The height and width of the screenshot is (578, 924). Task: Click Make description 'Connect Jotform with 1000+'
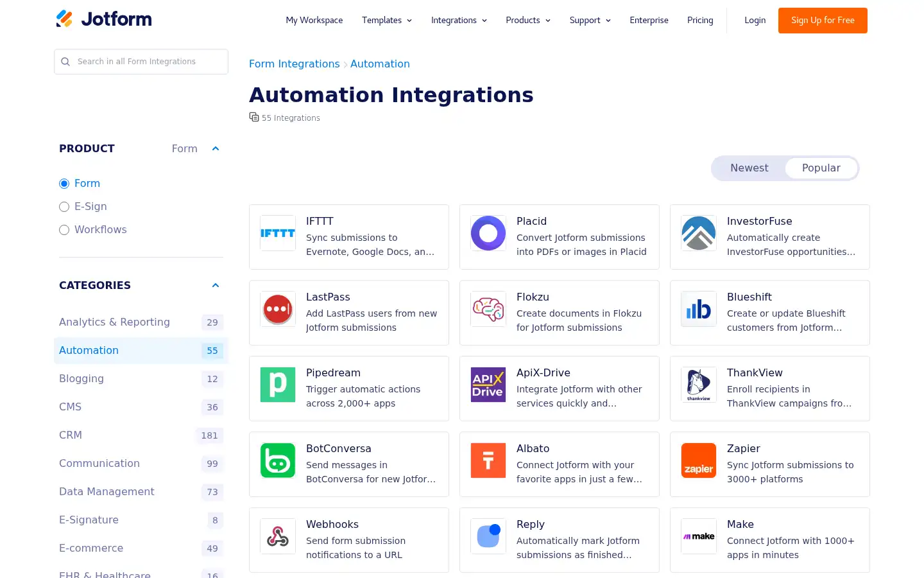point(791,541)
